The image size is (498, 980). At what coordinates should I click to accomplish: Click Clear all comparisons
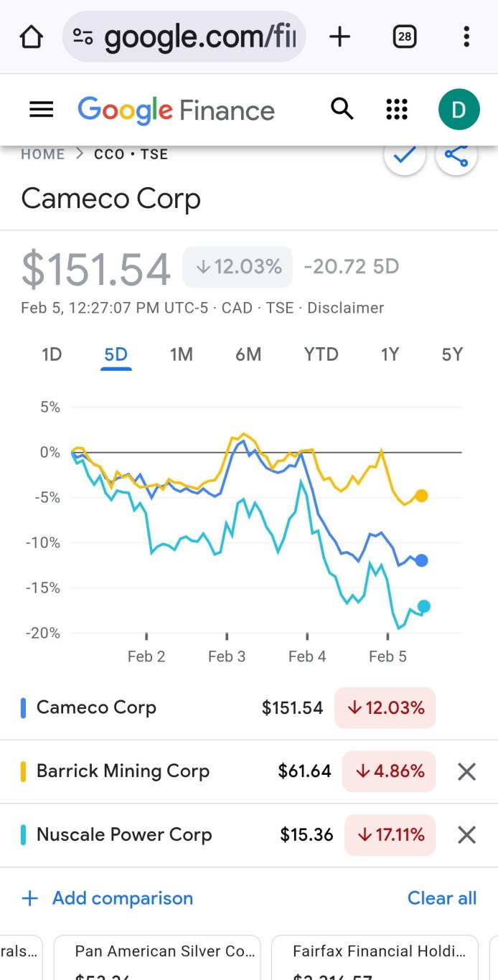[442, 898]
